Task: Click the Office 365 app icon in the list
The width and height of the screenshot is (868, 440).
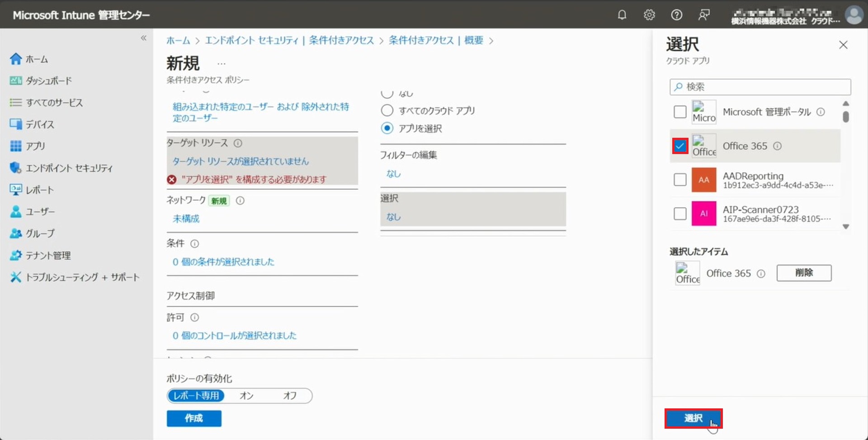Action: point(704,146)
